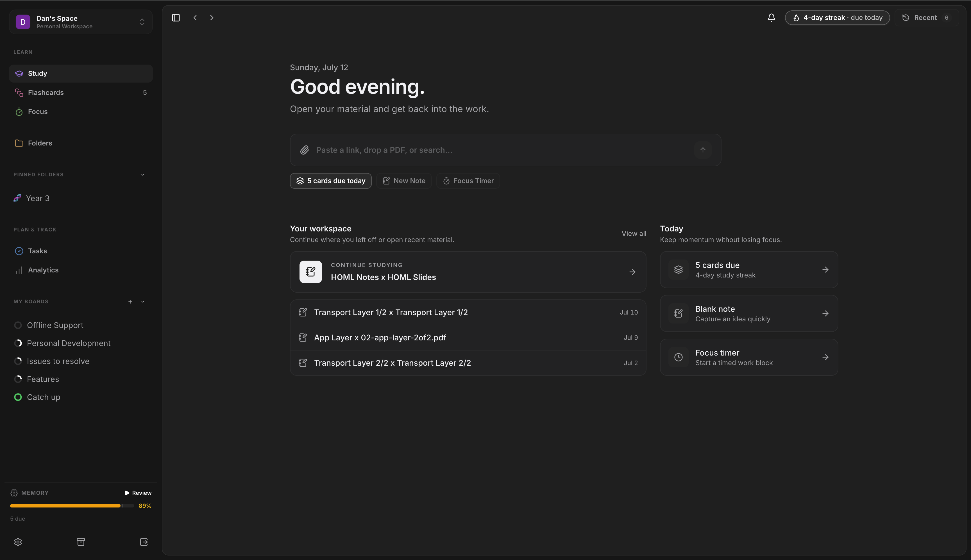Open the archive box icon
971x560 pixels.
81,542
